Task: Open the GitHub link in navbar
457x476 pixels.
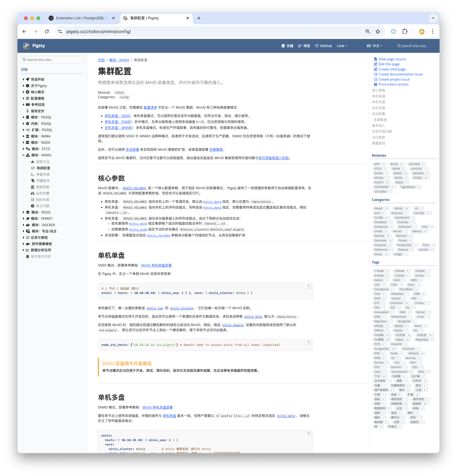Action: (x=323, y=46)
